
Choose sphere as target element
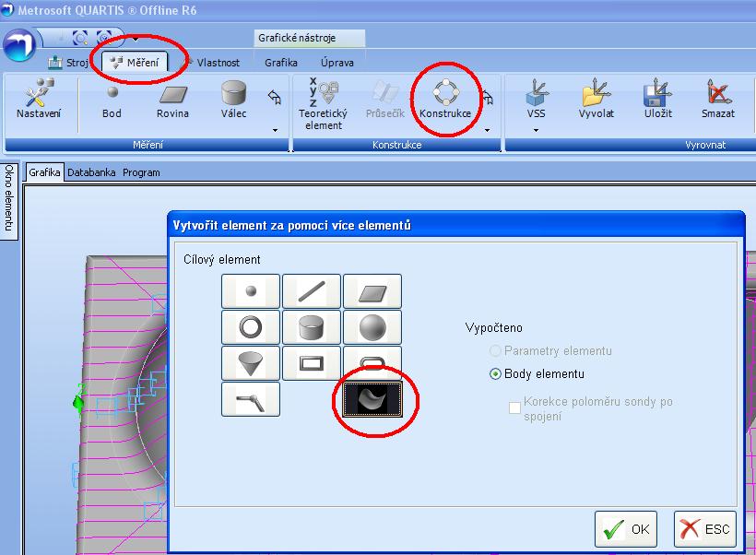click(x=372, y=327)
